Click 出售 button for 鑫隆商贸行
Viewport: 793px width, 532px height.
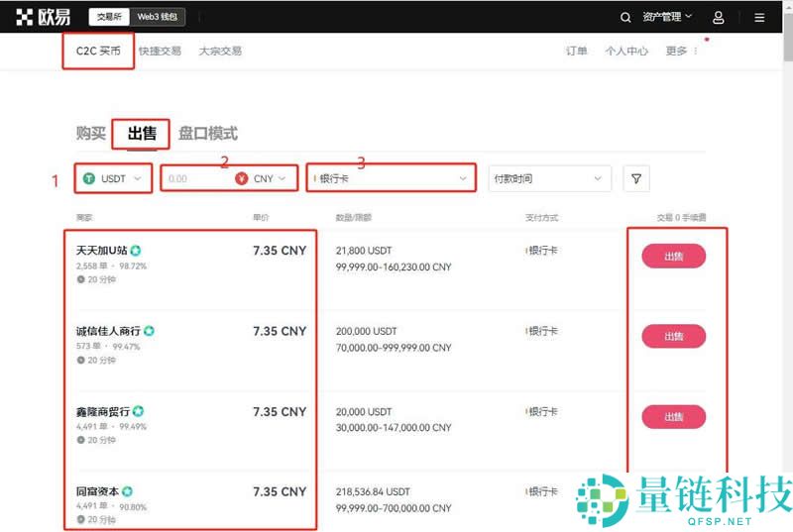coord(674,417)
